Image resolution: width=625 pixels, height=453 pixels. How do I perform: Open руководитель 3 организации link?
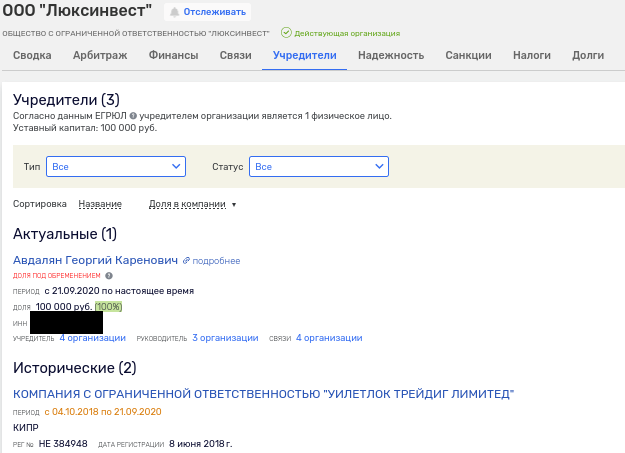[x=225, y=338]
